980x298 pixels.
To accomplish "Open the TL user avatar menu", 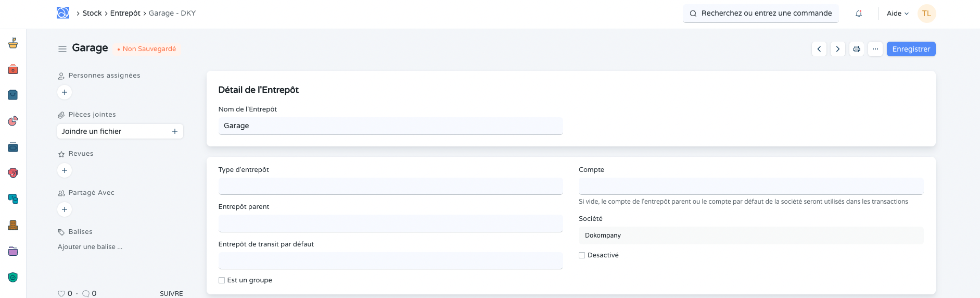I will point(927,14).
